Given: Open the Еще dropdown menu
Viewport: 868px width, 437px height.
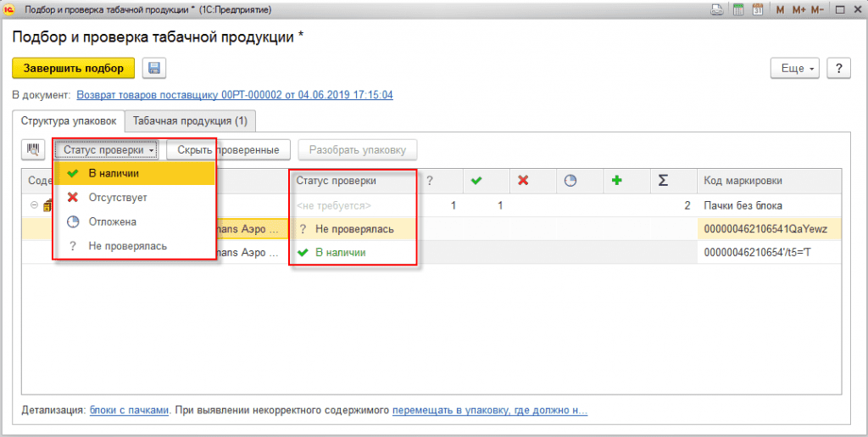Looking at the screenshot, I should 797,69.
